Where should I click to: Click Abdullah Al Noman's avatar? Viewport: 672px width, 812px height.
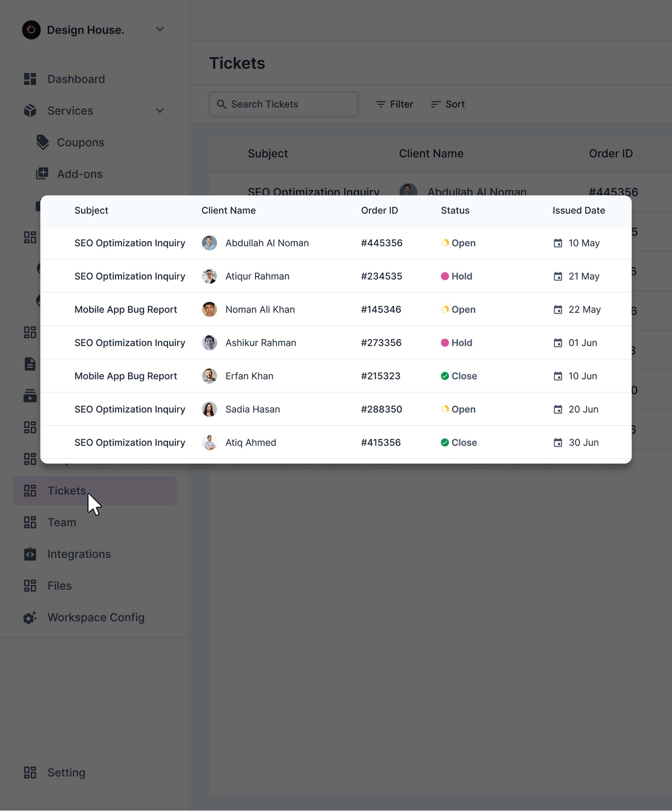[209, 243]
